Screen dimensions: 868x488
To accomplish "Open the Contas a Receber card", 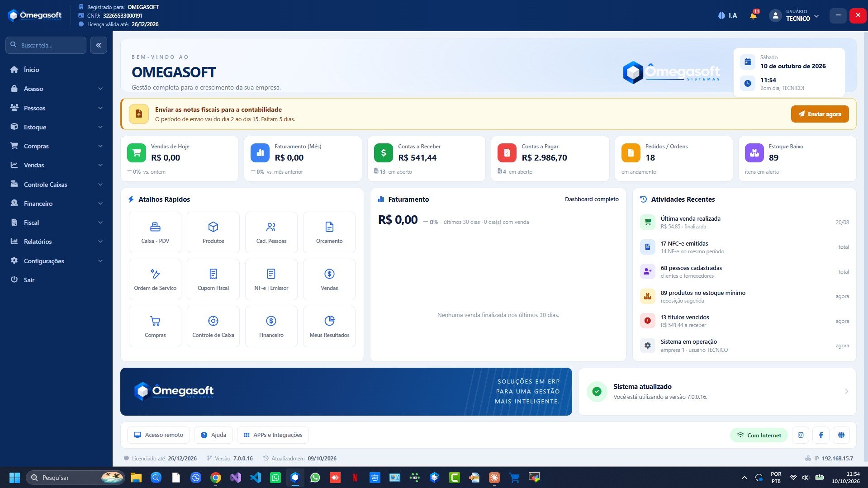I will coord(426,159).
